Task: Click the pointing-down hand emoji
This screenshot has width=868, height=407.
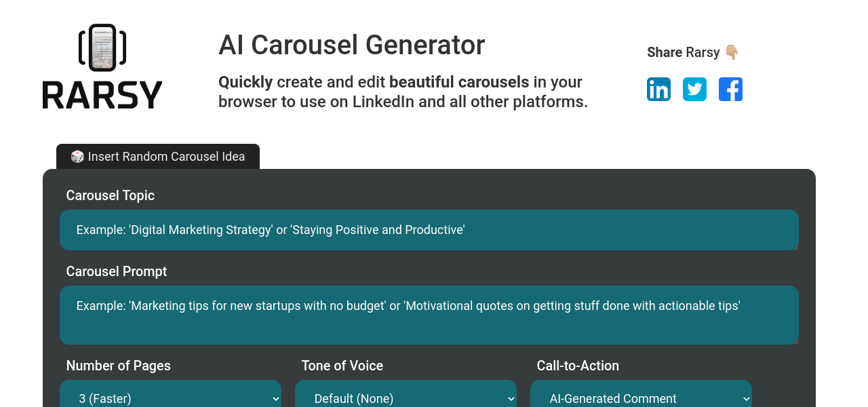Action: 731,52
